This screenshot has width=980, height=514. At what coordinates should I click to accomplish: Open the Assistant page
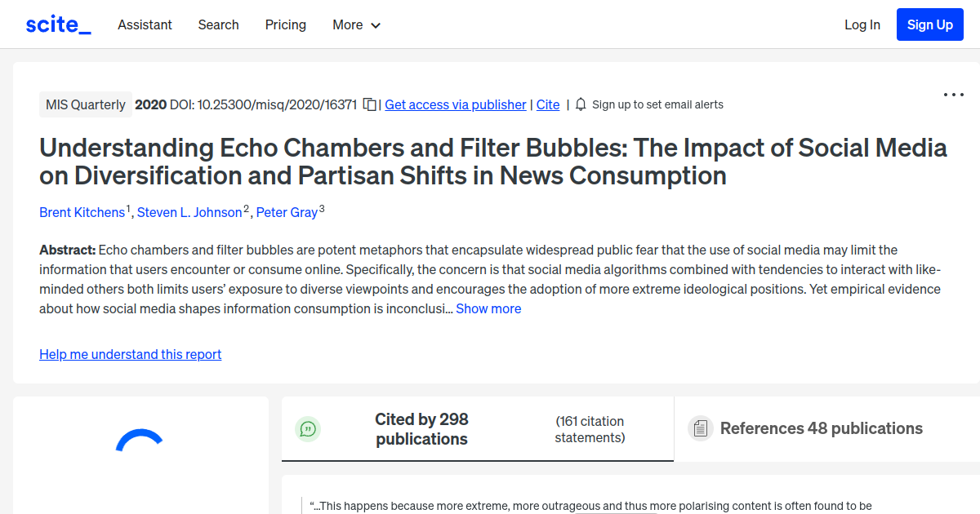pyautogui.click(x=145, y=24)
